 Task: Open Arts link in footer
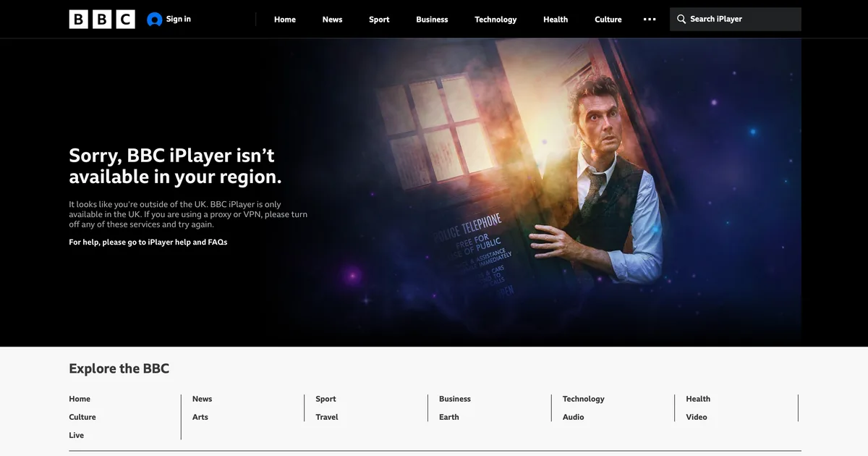200,417
